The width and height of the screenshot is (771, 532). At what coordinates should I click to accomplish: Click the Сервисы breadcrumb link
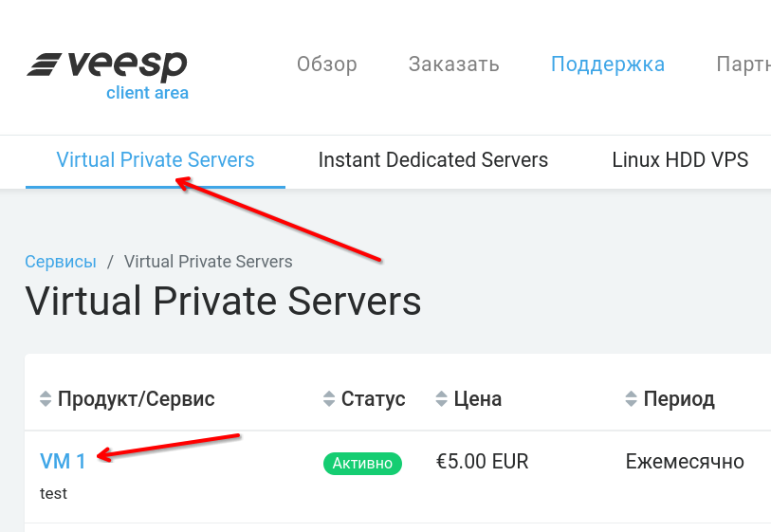(x=61, y=262)
